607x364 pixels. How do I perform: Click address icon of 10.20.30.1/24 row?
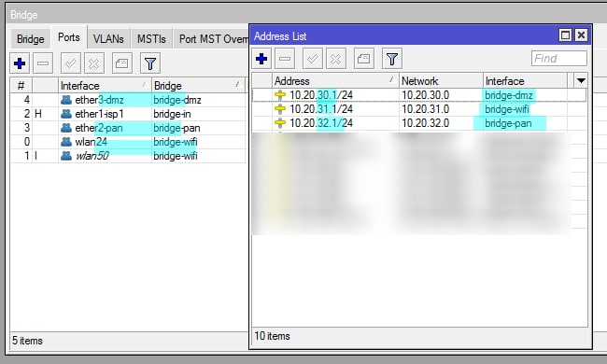[x=280, y=95]
